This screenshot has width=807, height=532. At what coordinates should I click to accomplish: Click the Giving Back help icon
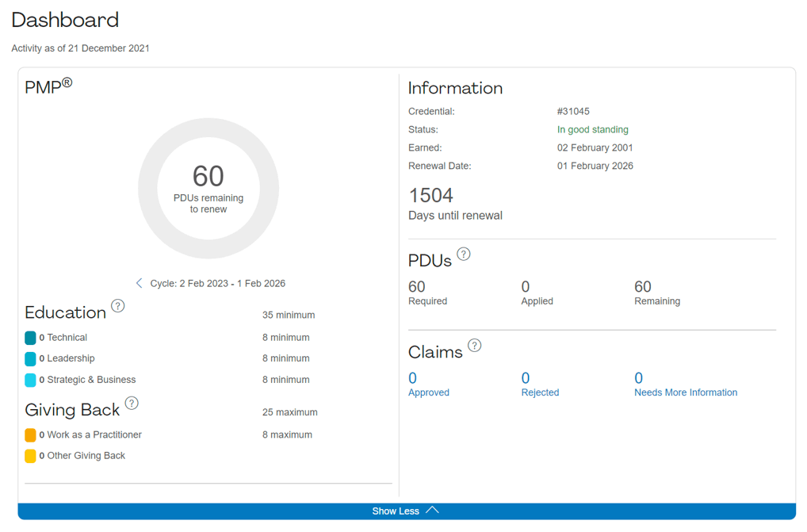click(132, 404)
